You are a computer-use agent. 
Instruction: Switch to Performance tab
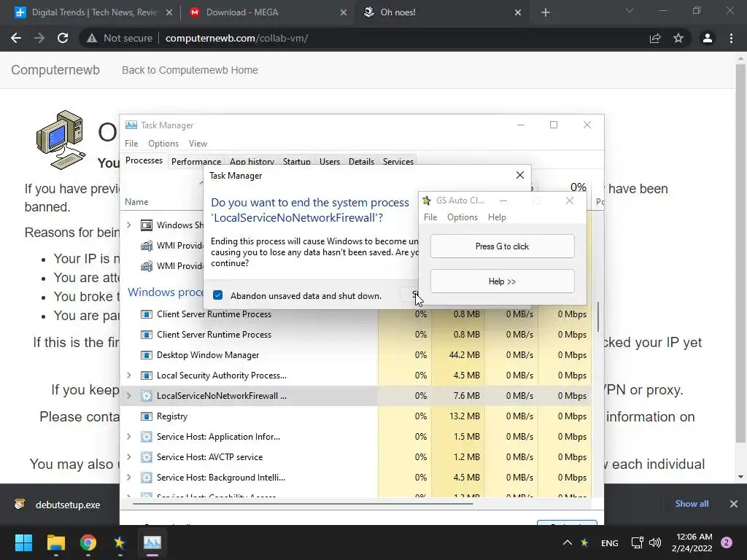pos(196,161)
